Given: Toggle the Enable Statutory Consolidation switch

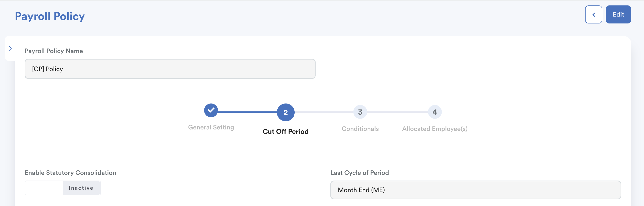Looking at the screenshot, I should 62,188.
